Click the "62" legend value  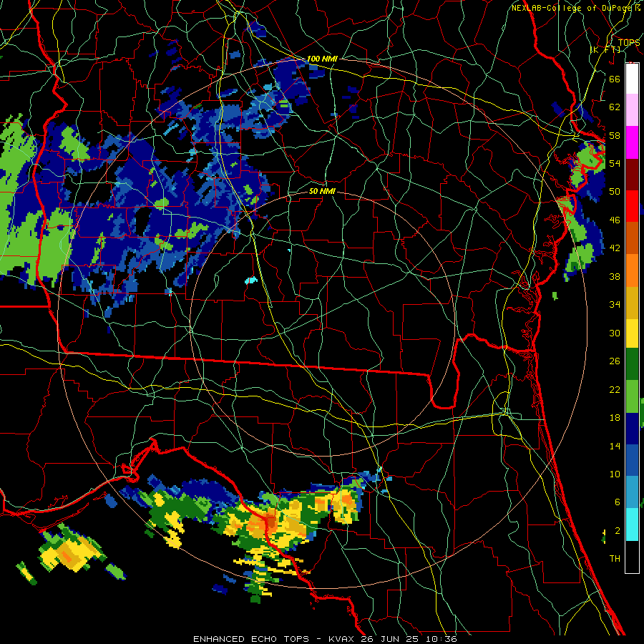pos(615,107)
